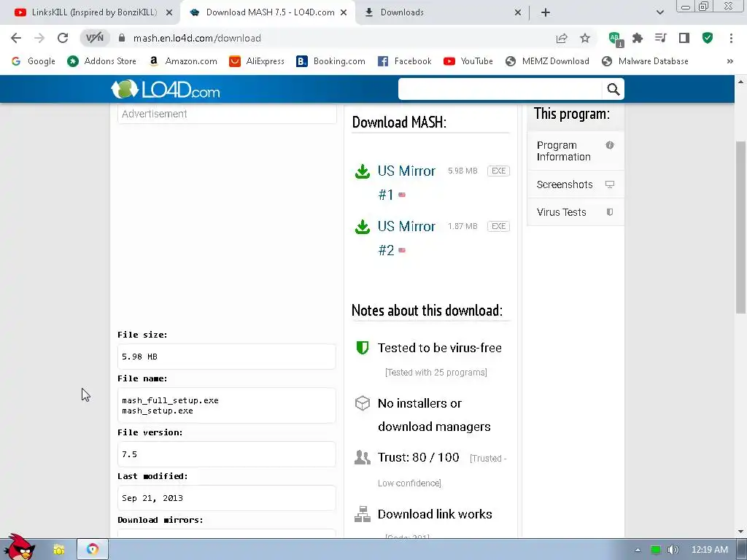The width and height of the screenshot is (747, 560).
Task: Click the padlock site info icon
Action: click(122, 38)
